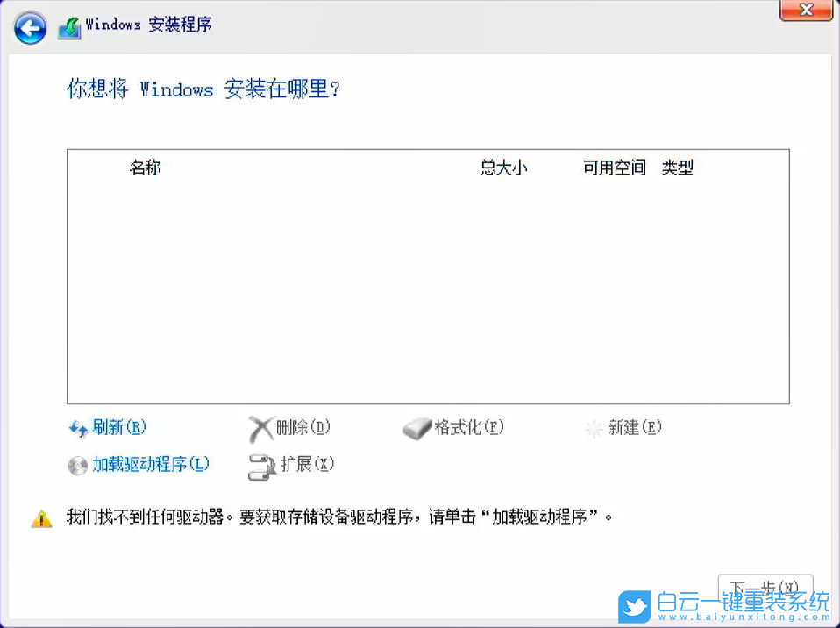Select the Load Driver (加载驱动程序) disc icon
840x628 pixels.
point(78,465)
